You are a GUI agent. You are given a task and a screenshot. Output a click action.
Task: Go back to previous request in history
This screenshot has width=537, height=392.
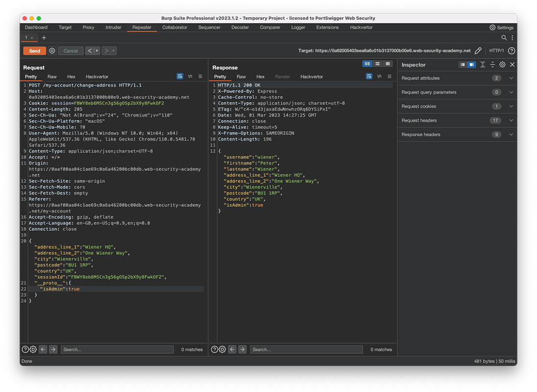click(90, 50)
